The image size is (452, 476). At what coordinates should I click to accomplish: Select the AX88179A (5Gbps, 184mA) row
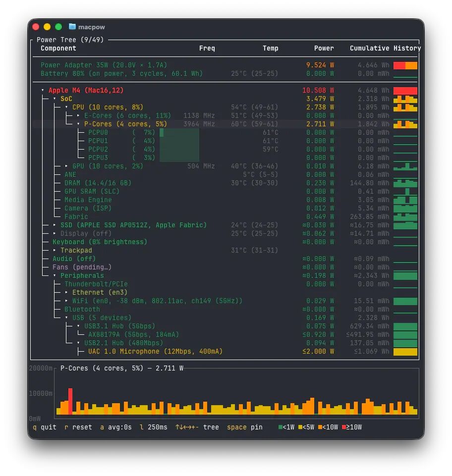coord(225,334)
